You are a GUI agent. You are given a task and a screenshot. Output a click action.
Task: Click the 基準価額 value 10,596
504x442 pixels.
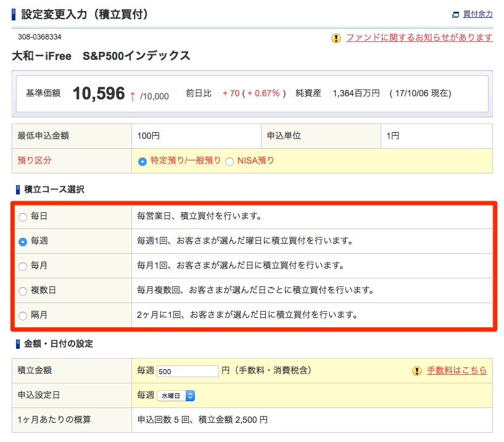click(99, 94)
